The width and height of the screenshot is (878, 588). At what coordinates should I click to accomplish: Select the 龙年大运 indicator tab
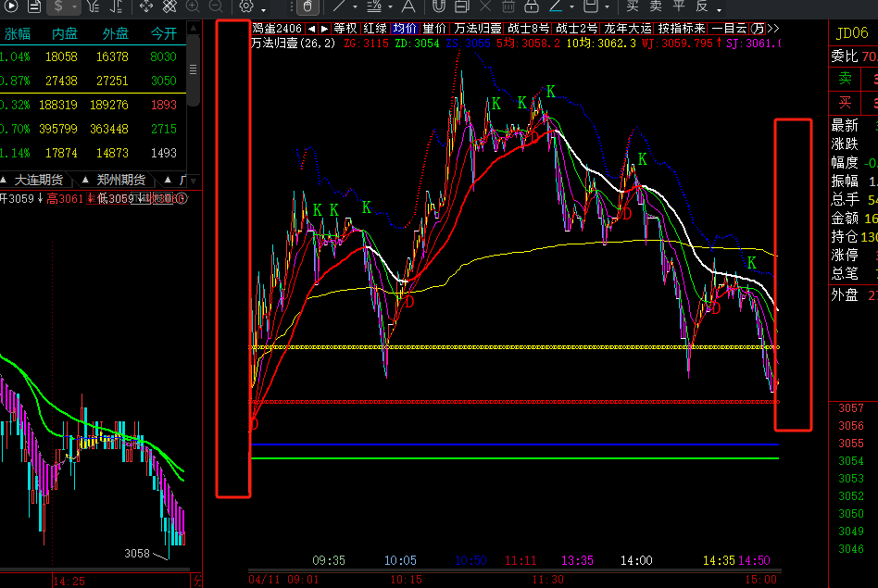(x=628, y=29)
